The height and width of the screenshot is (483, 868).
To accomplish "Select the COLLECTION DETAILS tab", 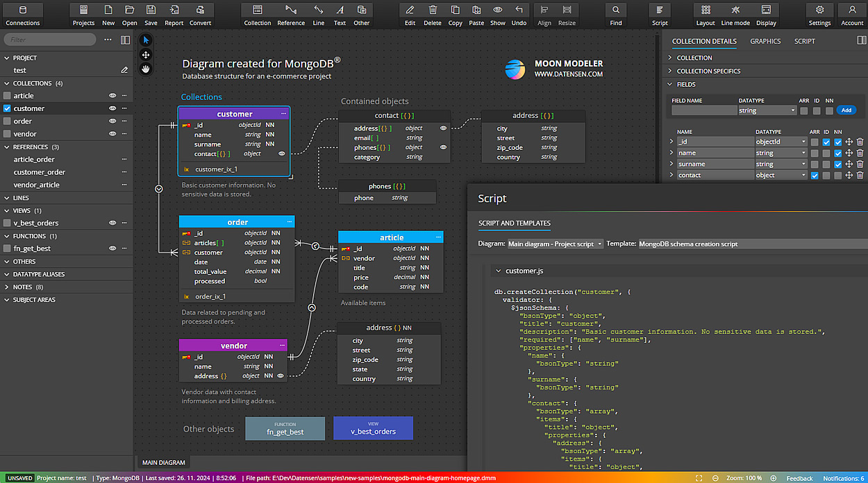I will [704, 41].
